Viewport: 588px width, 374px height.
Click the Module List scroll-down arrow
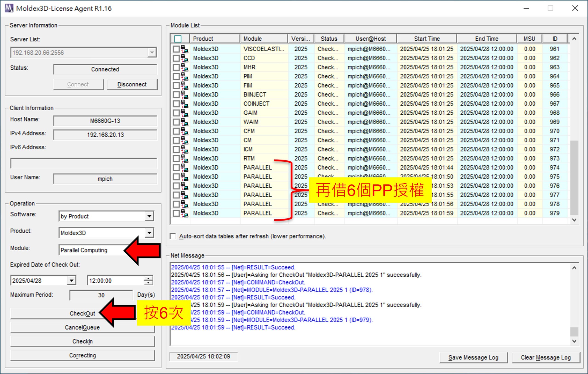(x=574, y=220)
